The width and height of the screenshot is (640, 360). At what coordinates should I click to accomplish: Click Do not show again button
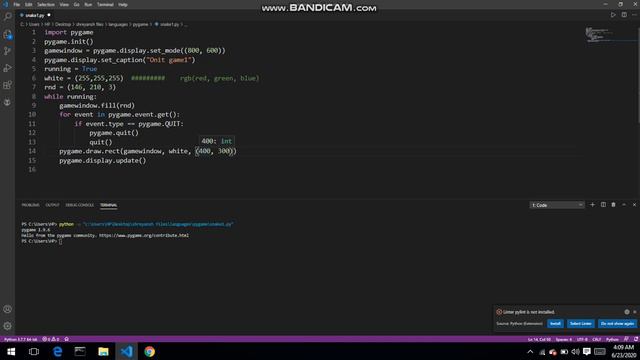[x=617, y=323]
